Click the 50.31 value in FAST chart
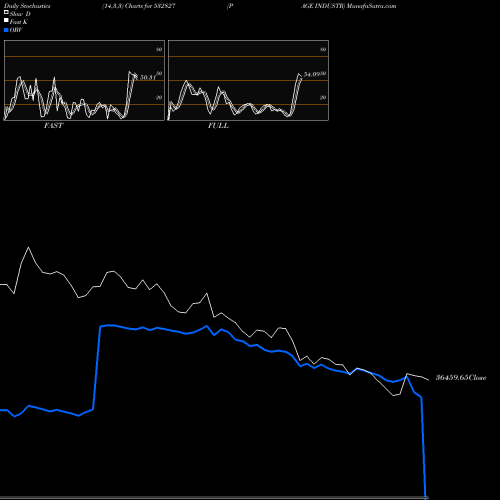This screenshot has height=500, width=500. click(147, 77)
